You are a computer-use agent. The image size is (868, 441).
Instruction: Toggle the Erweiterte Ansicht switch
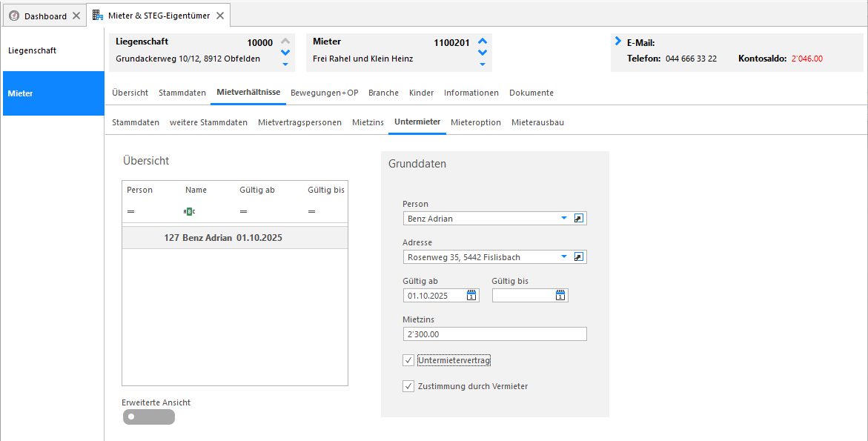(149, 417)
